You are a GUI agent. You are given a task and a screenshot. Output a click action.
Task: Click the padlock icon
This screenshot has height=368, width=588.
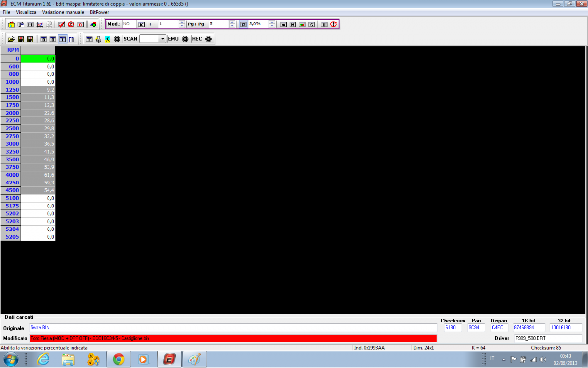click(x=98, y=39)
